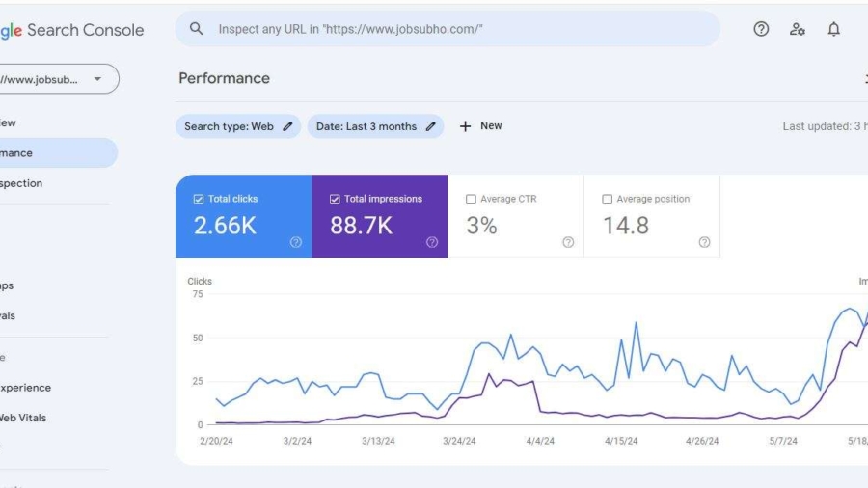The image size is (868, 488).
Task: Click the Date: Last 3 months chip
Action: click(375, 126)
